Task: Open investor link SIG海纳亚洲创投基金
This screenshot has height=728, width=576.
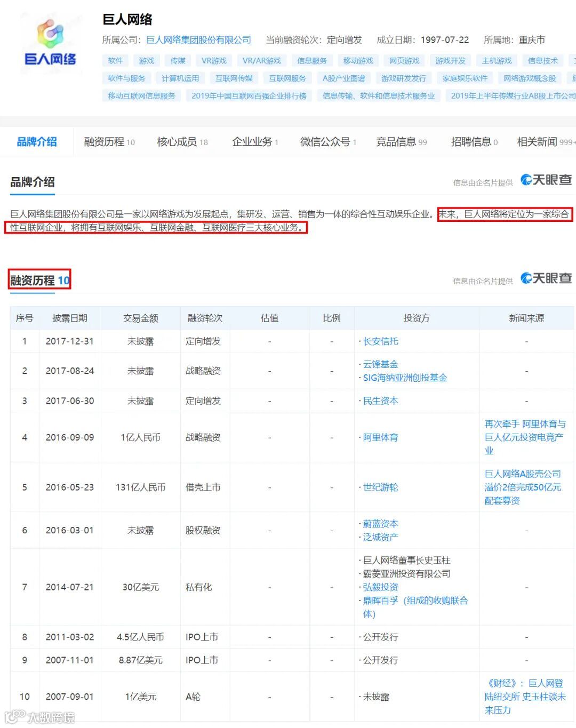Action: [x=405, y=378]
